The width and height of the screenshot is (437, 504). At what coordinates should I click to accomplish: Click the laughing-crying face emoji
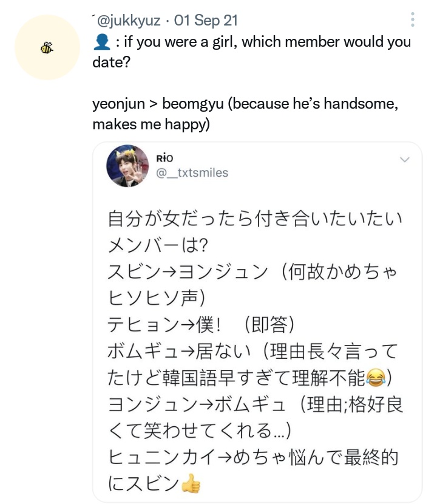[376, 378]
